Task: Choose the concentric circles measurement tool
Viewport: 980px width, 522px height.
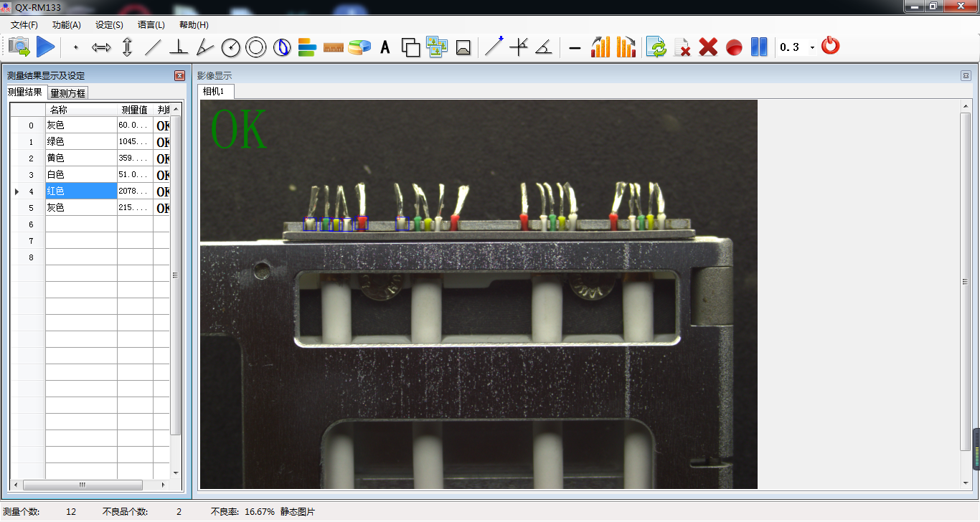Action: (255, 48)
